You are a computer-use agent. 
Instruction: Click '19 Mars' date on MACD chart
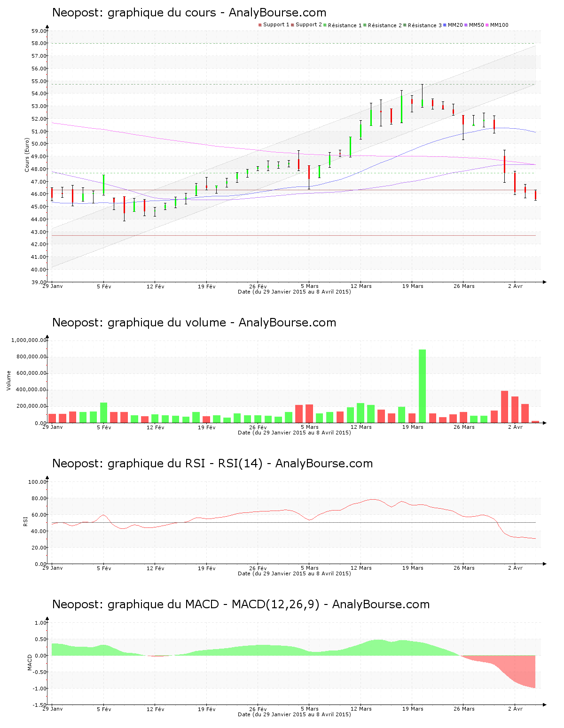(x=413, y=709)
